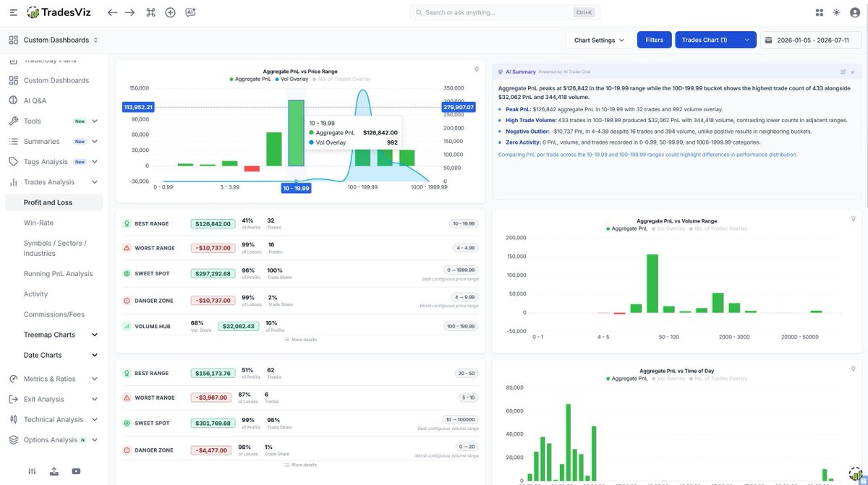Toggle the sidebar hamburger menu icon
The image size is (868, 485).
13,12
